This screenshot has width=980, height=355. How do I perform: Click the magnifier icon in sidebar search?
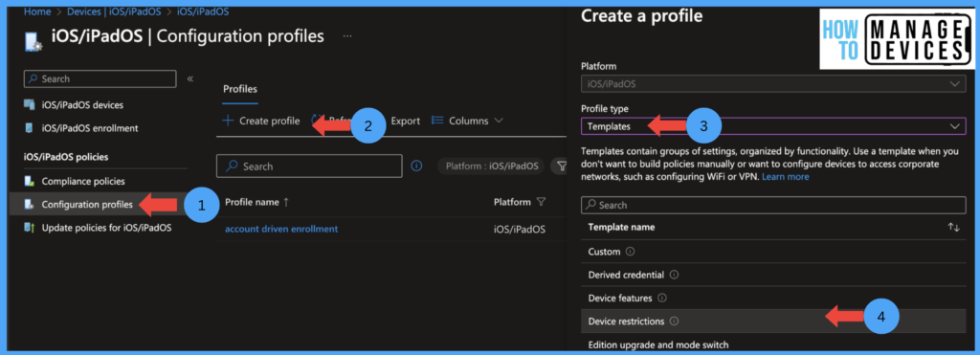(33, 78)
